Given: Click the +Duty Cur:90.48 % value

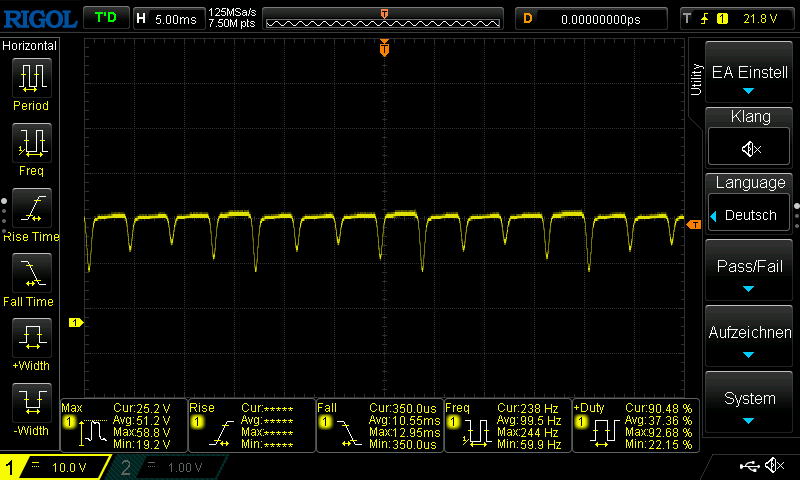Looking at the screenshot, I should [659, 409].
